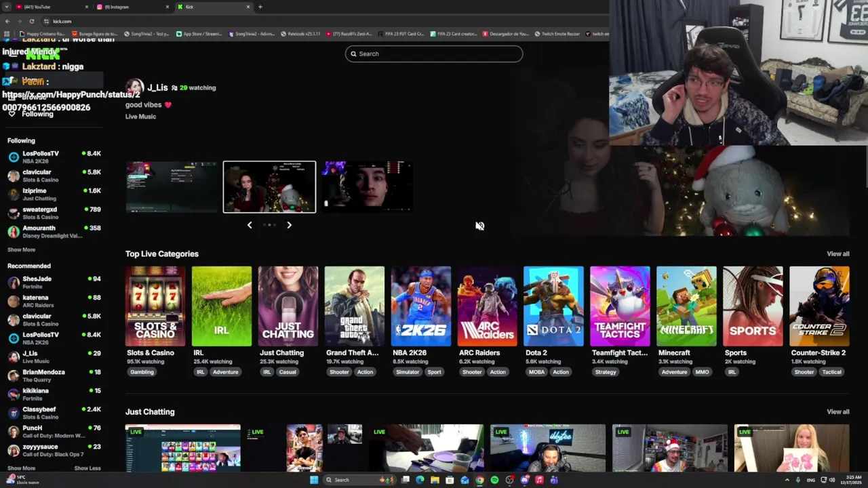This screenshot has width=868, height=488.
Task: Open the Microsoft Teams taskbar icon
Action: 554,480
